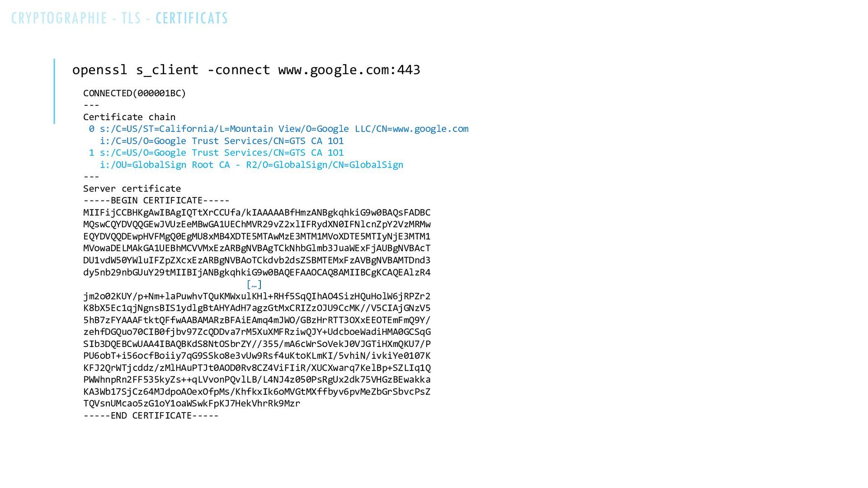Click the '-----BEGIN CERTIFICATE-----' line
Image resolution: width=868 pixels, height=488 pixels.
pos(156,201)
